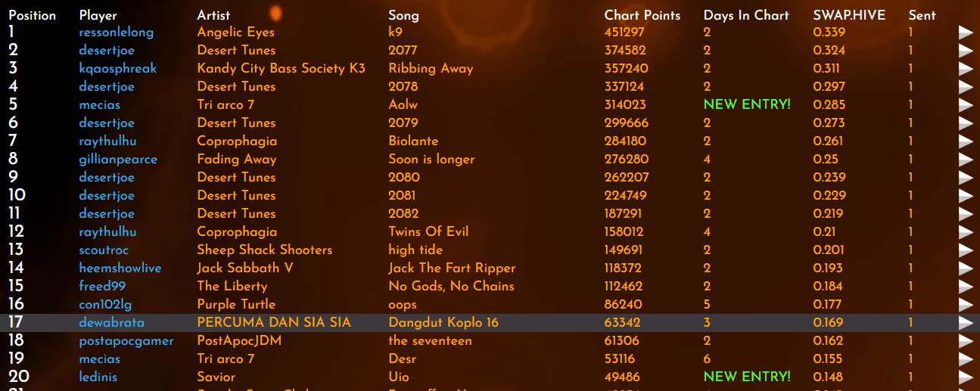Viewport: 980px width, 391px height.
Task: Play Ribbing Away by Kandy City Bass Society
Action: point(966,69)
